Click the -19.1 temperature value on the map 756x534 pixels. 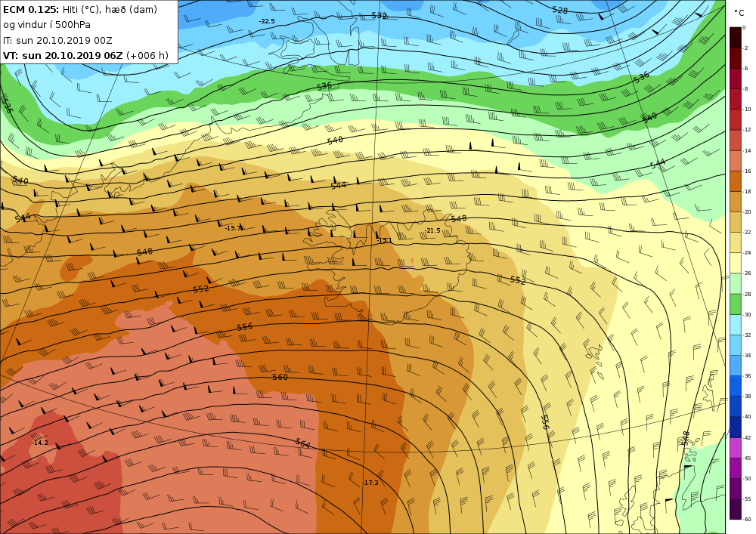click(384, 239)
